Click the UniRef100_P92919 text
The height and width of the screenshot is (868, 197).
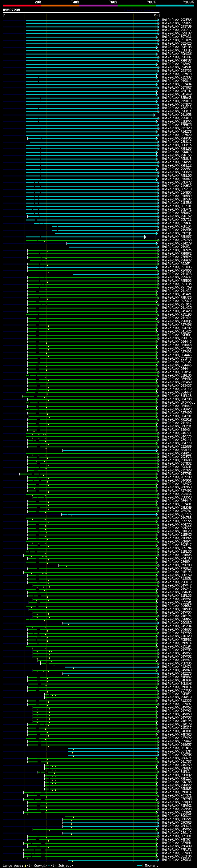tap(176, 419)
